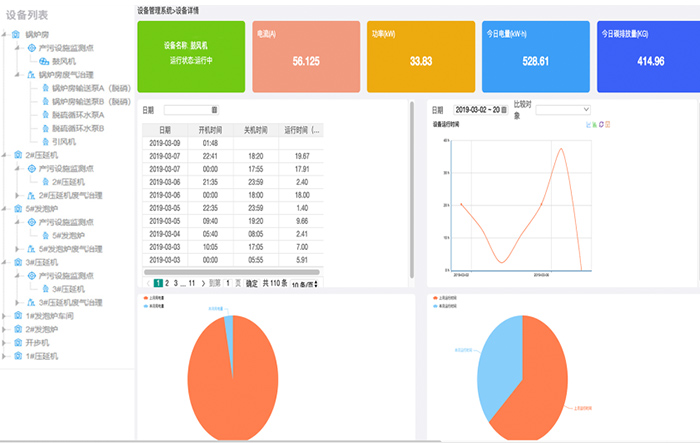Open the chart date range calendar icon
The image size is (700, 443).
(x=505, y=109)
